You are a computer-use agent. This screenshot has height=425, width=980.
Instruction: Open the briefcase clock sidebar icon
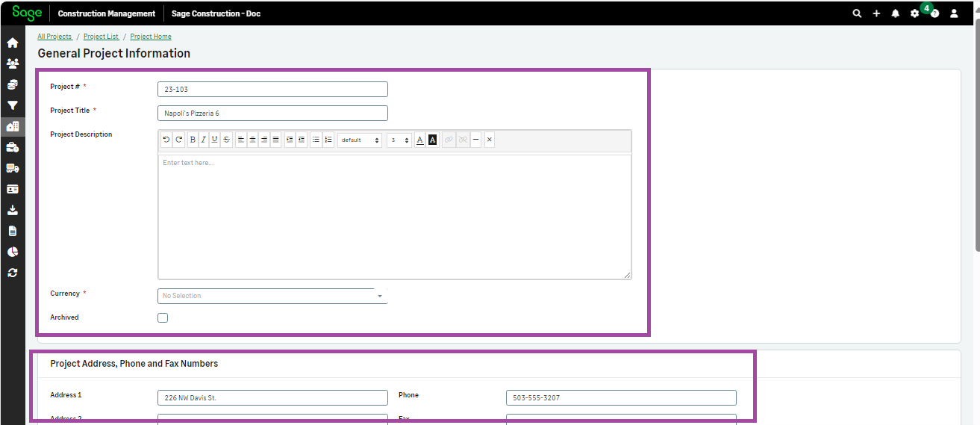coord(12,148)
